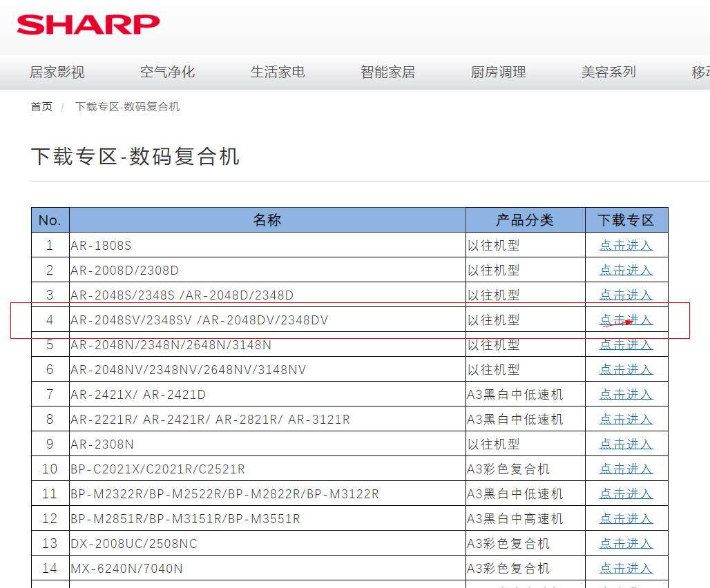This screenshot has height=588, width=710.
Task: Click the 首页 breadcrumb link
Action: (41, 107)
